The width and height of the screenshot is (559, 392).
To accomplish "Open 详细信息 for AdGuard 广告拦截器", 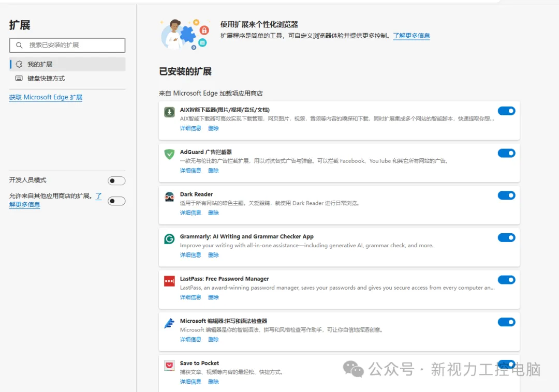I will [x=190, y=171].
